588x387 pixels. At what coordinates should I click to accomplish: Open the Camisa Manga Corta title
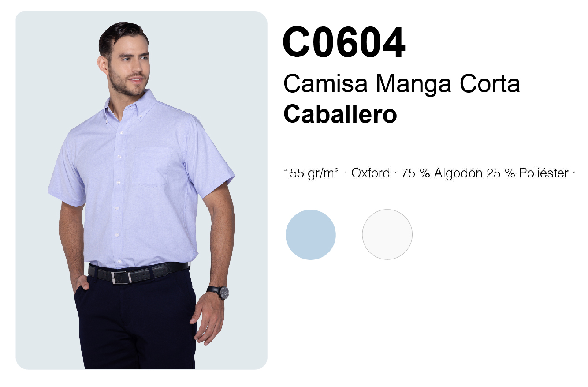(x=402, y=83)
